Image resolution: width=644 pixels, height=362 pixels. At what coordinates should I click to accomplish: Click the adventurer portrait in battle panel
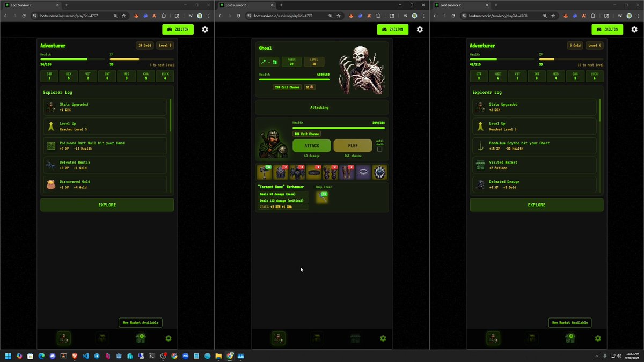[273, 144]
